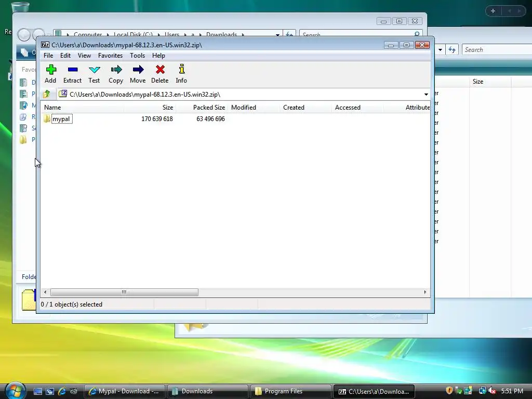Screen dimensions: 532x399
Task: Click the scrollbar right arrow
Action: pos(425,292)
